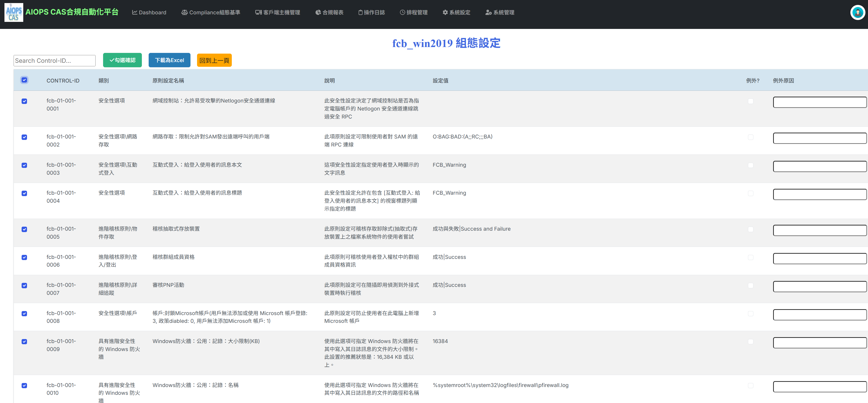The width and height of the screenshot is (868, 403).
Task: Focus the Search Control-ID input
Action: click(54, 61)
